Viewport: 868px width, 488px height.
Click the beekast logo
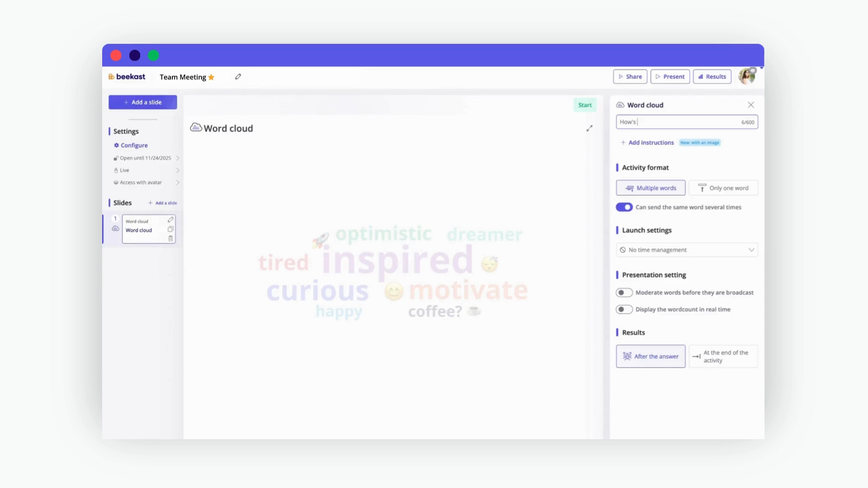127,77
